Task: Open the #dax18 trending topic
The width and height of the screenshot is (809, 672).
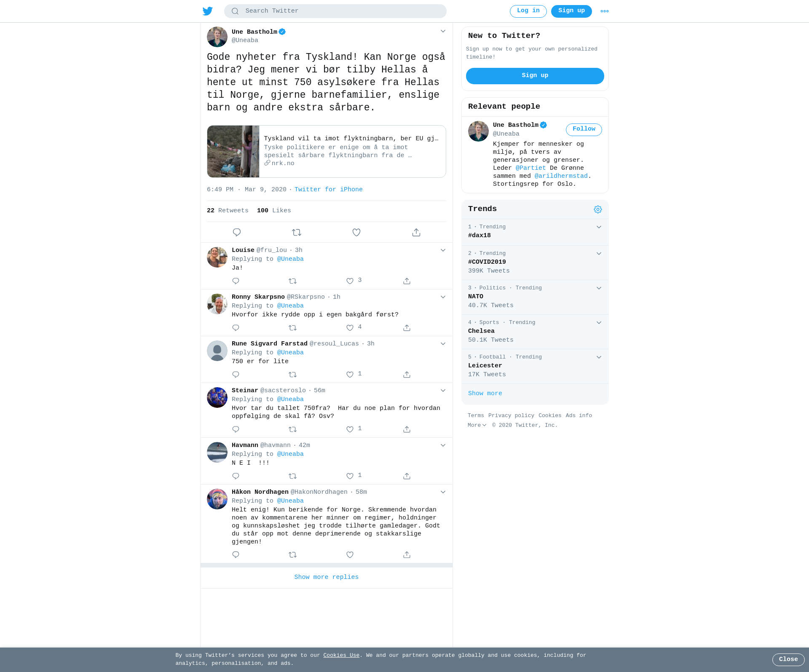Action: (535, 232)
